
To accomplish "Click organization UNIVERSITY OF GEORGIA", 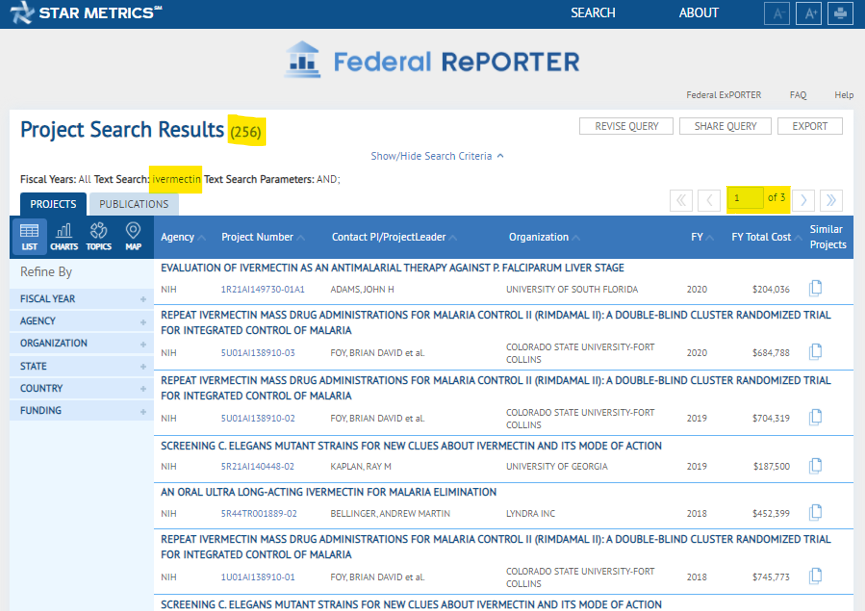I will pyautogui.click(x=557, y=467).
